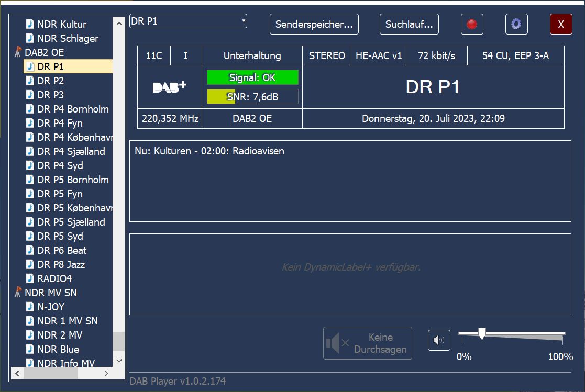585x392 pixels.
Task: Choose N-JOY from the station list
Action: click(51, 307)
